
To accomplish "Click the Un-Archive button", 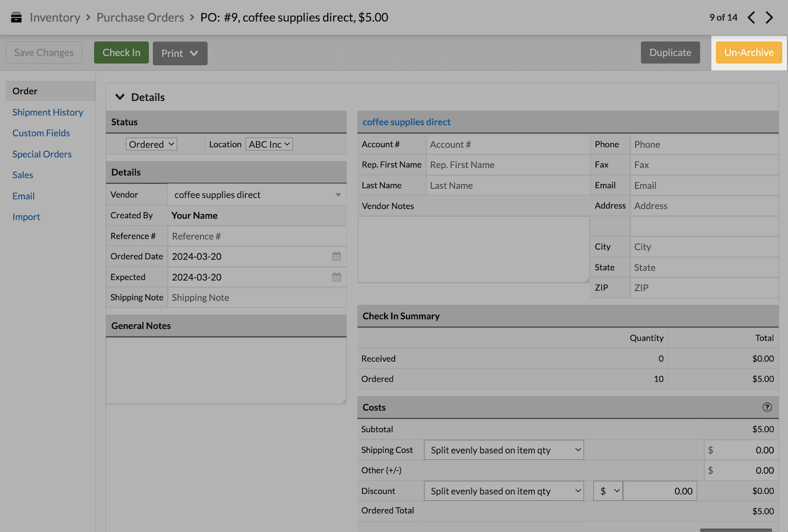I will coord(749,52).
